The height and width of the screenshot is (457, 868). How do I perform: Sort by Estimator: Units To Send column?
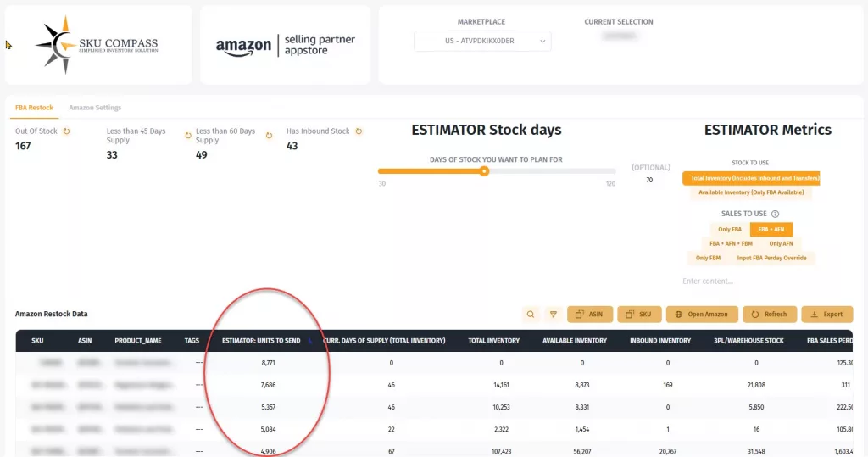(261, 341)
